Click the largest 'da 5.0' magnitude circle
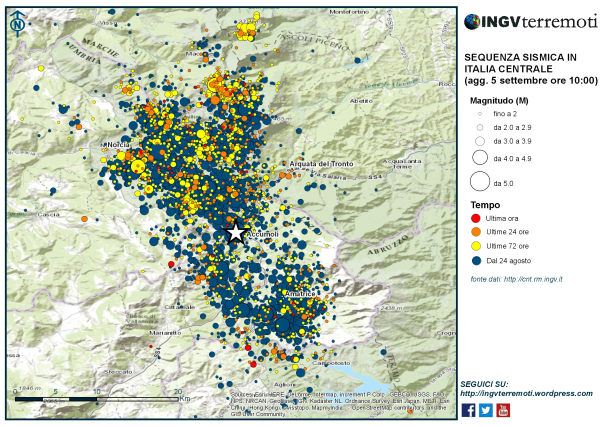The image size is (604, 427). pos(480,181)
